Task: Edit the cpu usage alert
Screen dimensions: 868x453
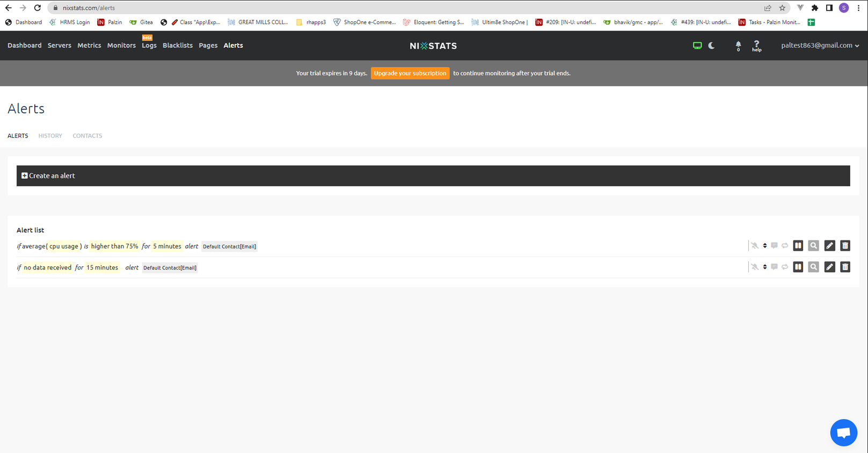Action: tap(829, 246)
